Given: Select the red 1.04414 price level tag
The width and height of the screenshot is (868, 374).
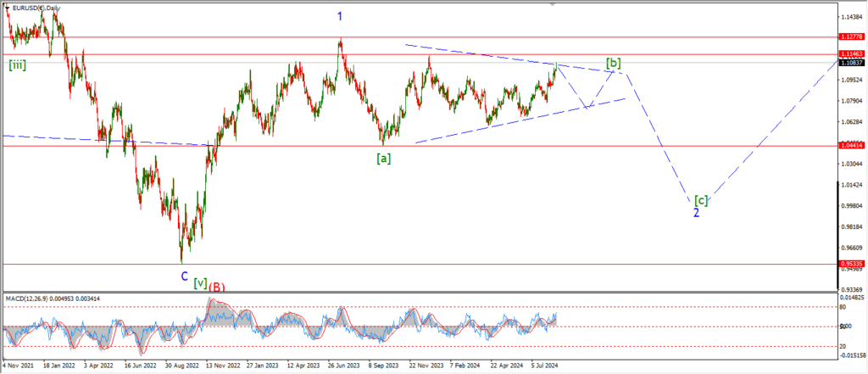Looking at the screenshot, I should (x=850, y=145).
